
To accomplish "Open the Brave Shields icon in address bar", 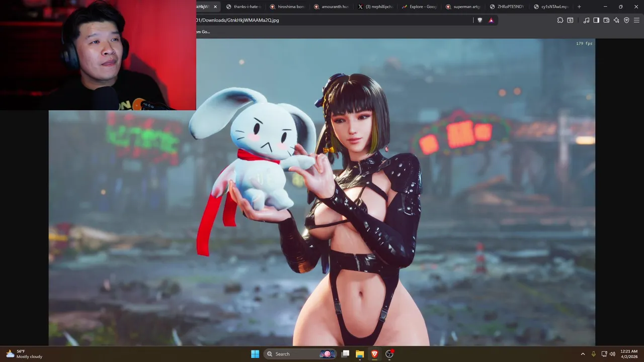I will (479, 20).
